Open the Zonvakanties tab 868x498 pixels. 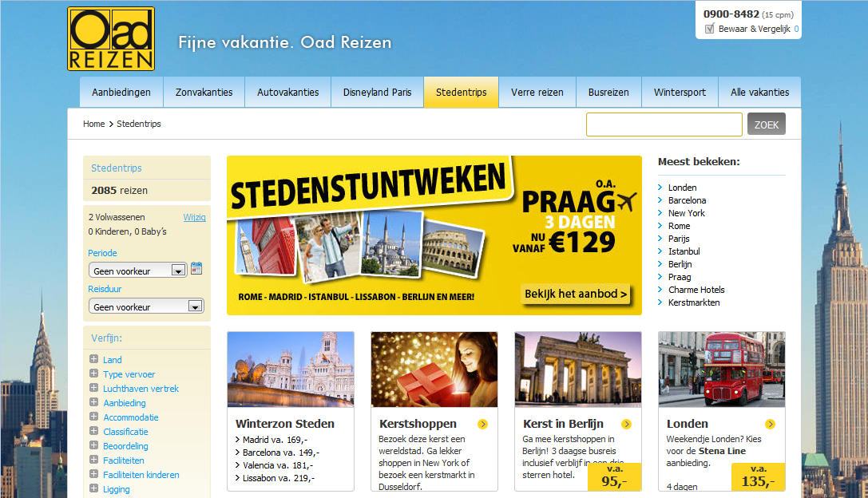click(204, 93)
